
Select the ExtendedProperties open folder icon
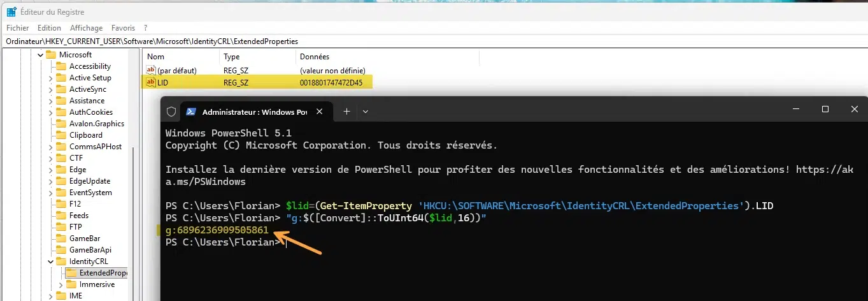point(71,273)
